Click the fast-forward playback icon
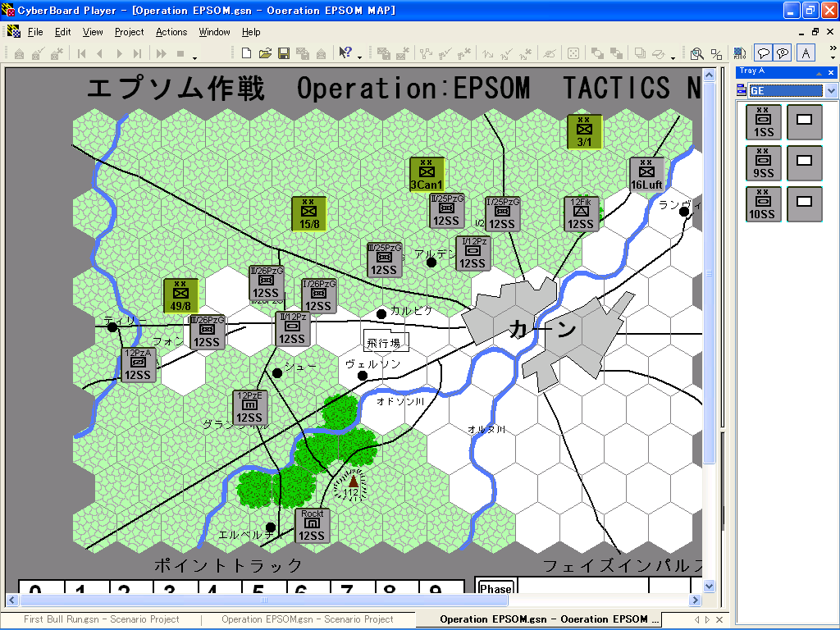This screenshot has width=840, height=630. click(162, 53)
